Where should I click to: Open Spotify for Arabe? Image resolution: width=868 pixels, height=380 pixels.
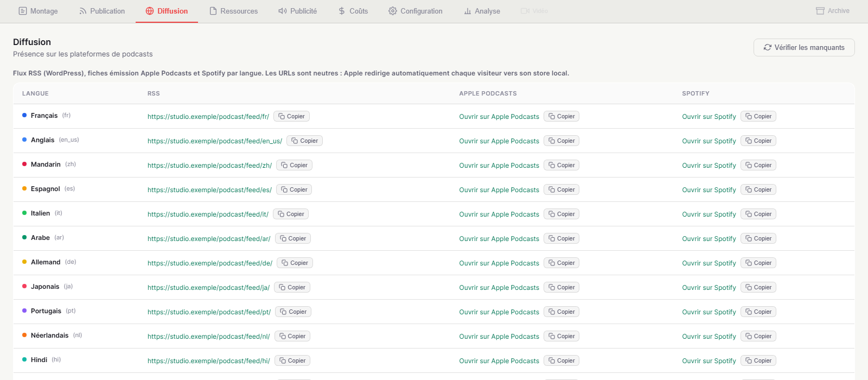[709, 239]
